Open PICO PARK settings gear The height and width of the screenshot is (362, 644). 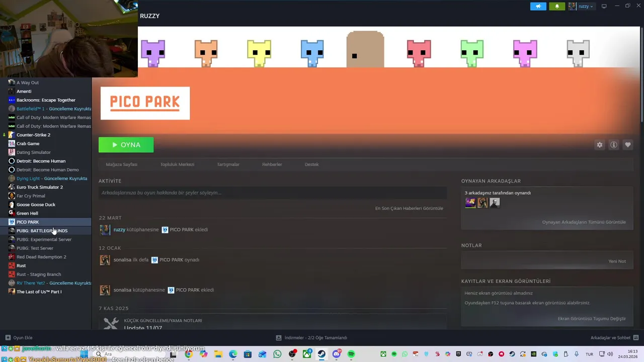(600, 145)
